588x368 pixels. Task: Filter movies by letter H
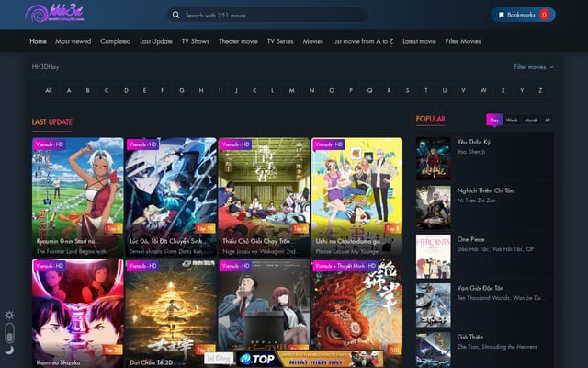point(201,90)
